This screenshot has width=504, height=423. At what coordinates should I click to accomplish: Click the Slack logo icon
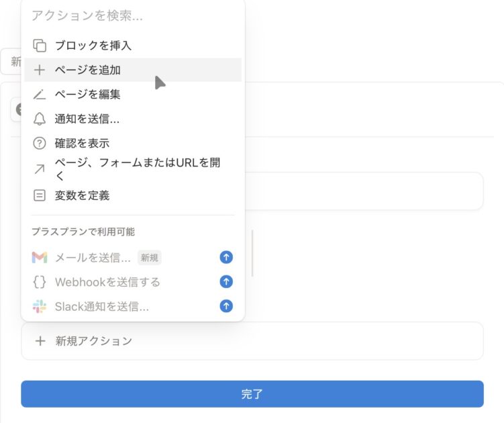(x=40, y=306)
